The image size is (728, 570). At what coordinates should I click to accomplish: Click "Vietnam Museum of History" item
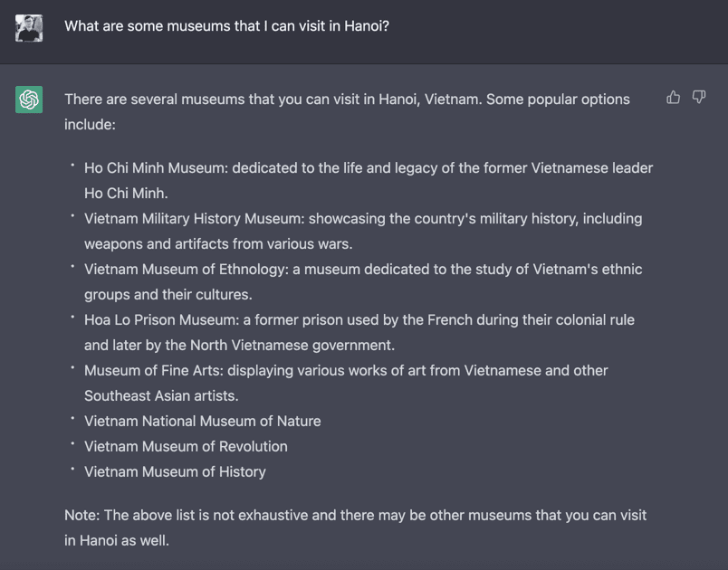(x=175, y=472)
